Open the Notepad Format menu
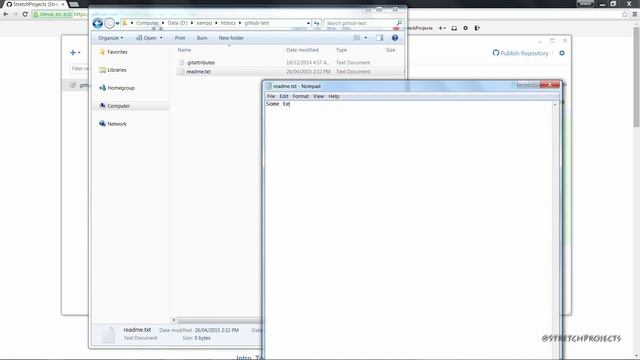The width and height of the screenshot is (640, 360). [x=300, y=96]
